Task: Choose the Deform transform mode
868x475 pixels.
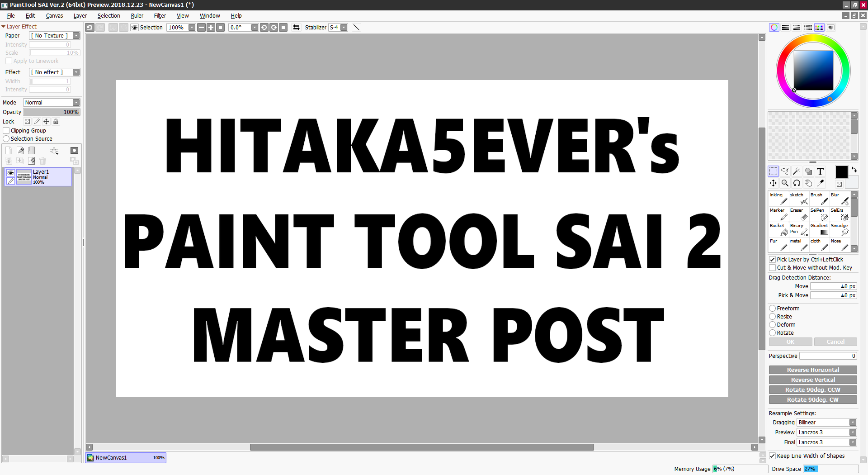Action: (773, 325)
